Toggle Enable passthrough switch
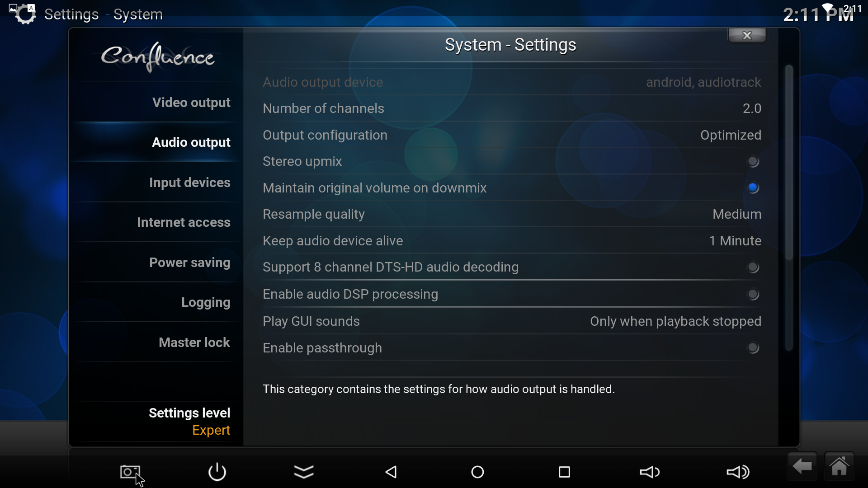This screenshot has width=868, height=488. point(752,347)
